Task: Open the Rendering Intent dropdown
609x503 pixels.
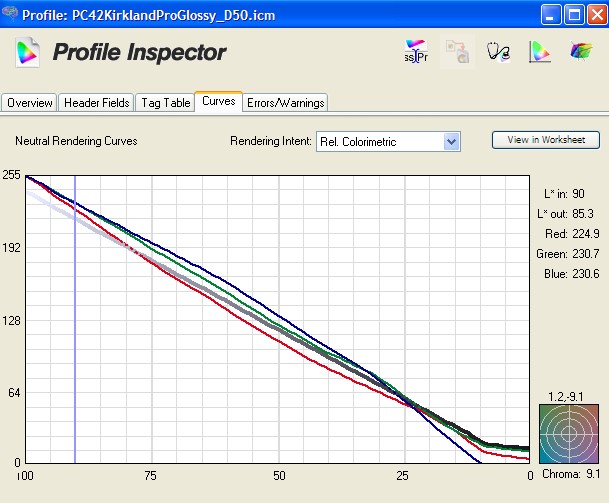Action: click(451, 142)
